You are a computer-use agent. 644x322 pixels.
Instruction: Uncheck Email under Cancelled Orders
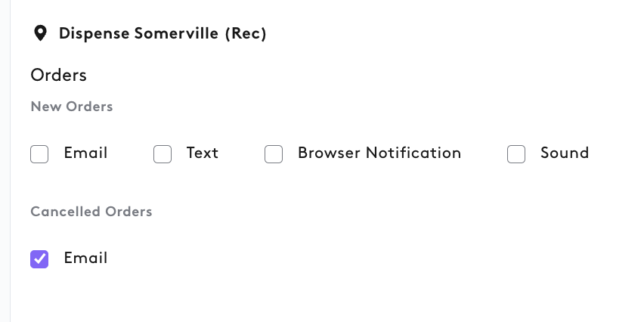click(39, 259)
